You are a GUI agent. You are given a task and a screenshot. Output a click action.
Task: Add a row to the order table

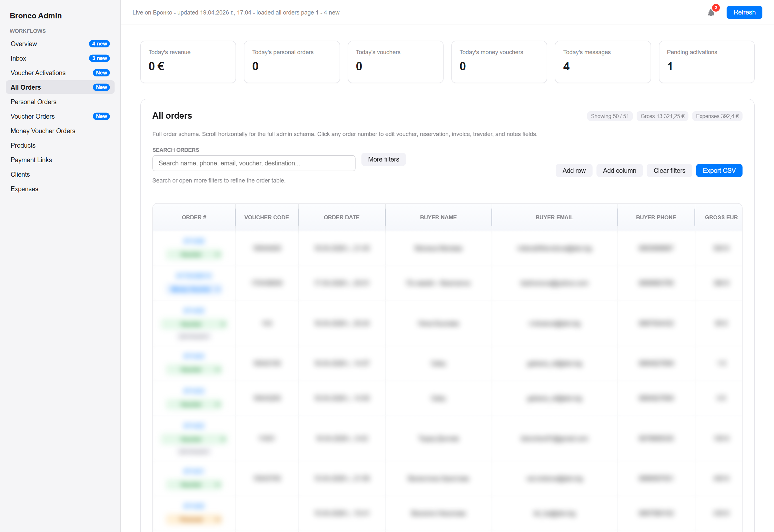[574, 170]
